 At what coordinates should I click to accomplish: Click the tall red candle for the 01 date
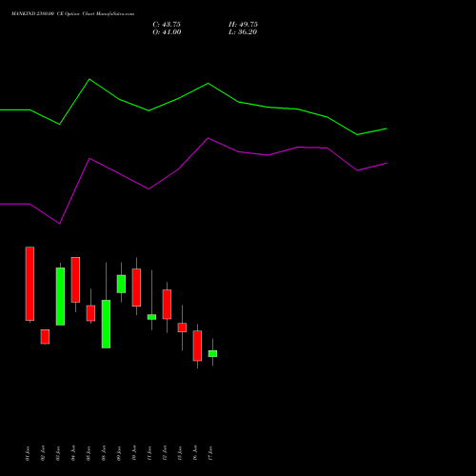[30, 284]
